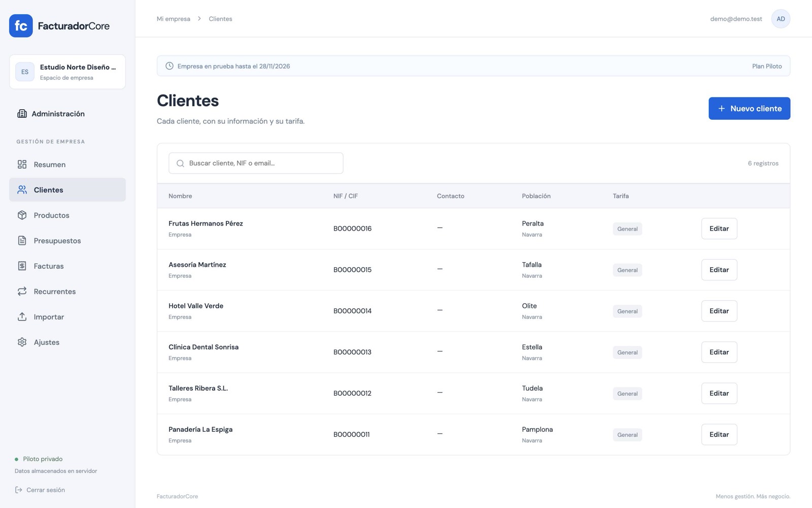Click the Cerrar sesión logout icon

19,490
